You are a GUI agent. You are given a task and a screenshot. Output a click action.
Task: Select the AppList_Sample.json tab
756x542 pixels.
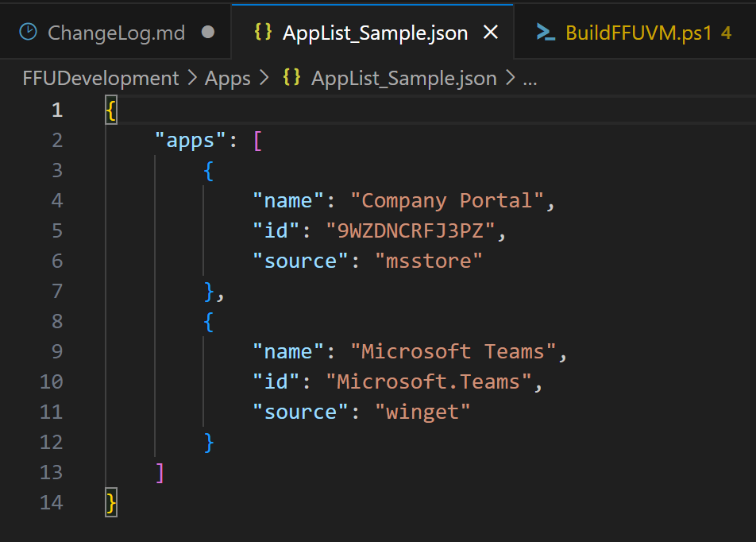[372, 33]
